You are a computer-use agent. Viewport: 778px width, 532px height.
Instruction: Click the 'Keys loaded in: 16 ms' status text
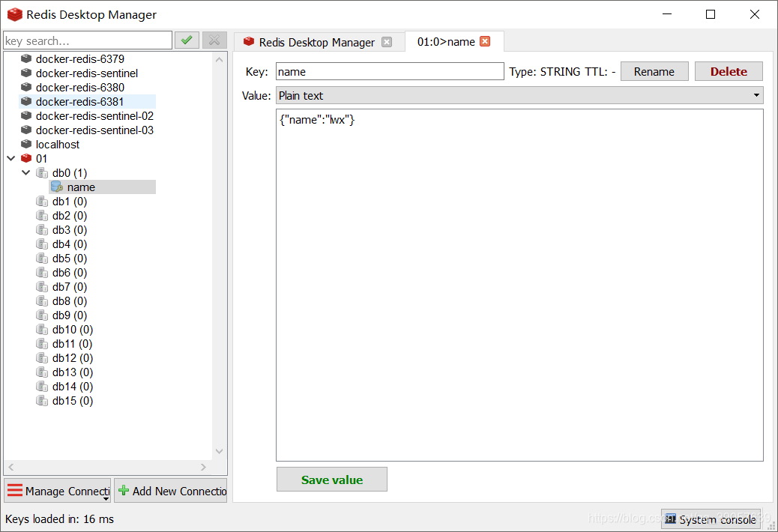coord(59,519)
